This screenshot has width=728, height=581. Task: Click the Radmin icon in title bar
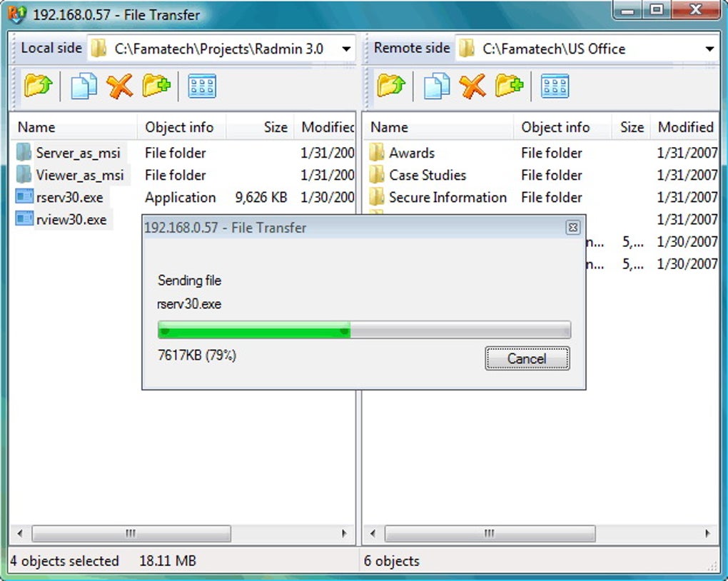(x=17, y=14)
